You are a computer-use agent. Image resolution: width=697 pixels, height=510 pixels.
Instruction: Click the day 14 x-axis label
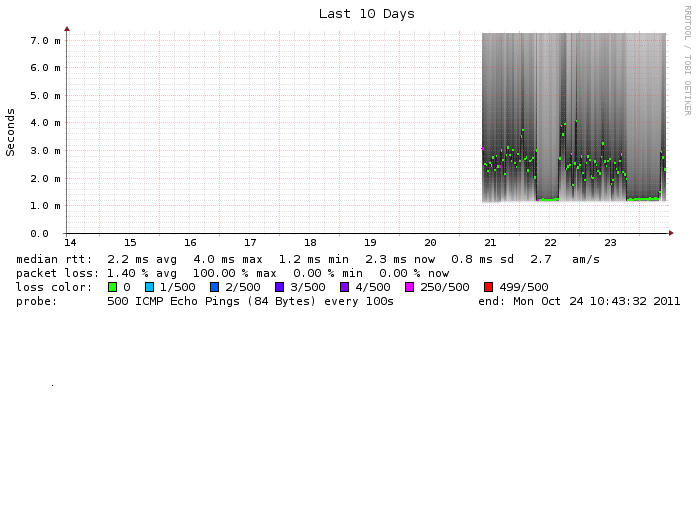coord(70,243)
